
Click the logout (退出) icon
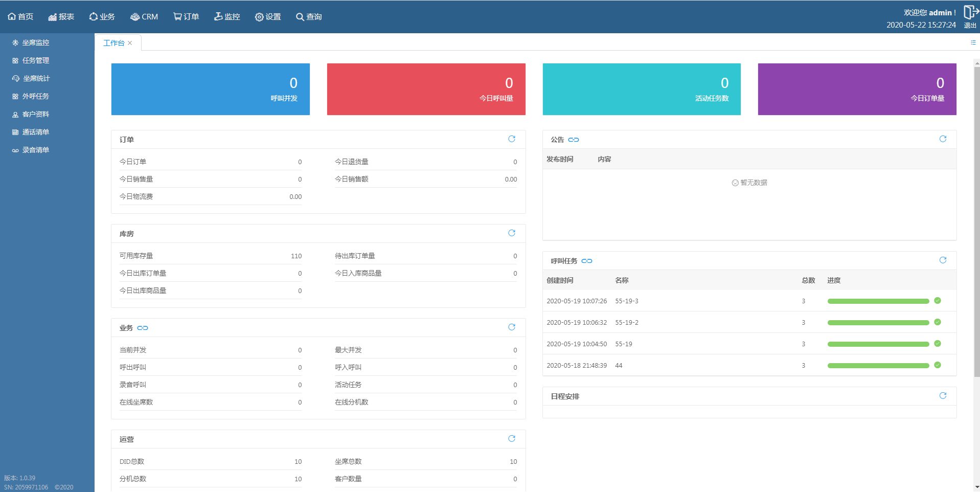(x=970, y=14)
